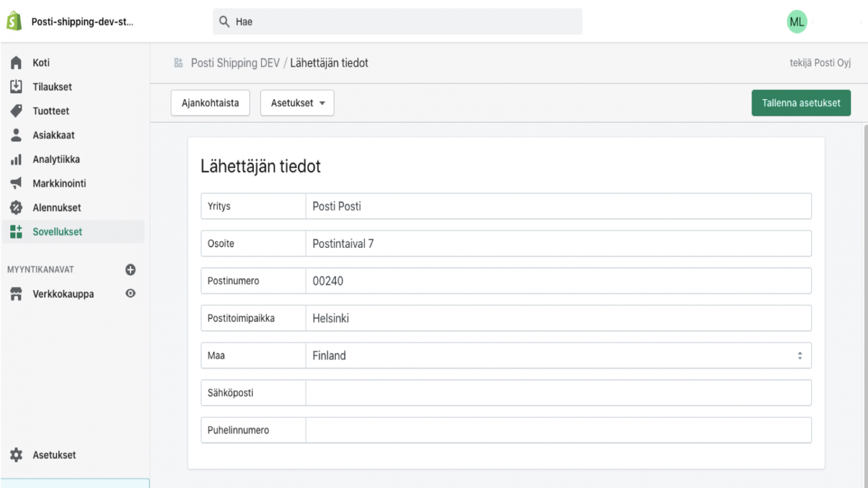Viewport: 868px width, 488px height.
Task: Click the tekijä Posti Oyj text
Action: (x=820, y=63)
